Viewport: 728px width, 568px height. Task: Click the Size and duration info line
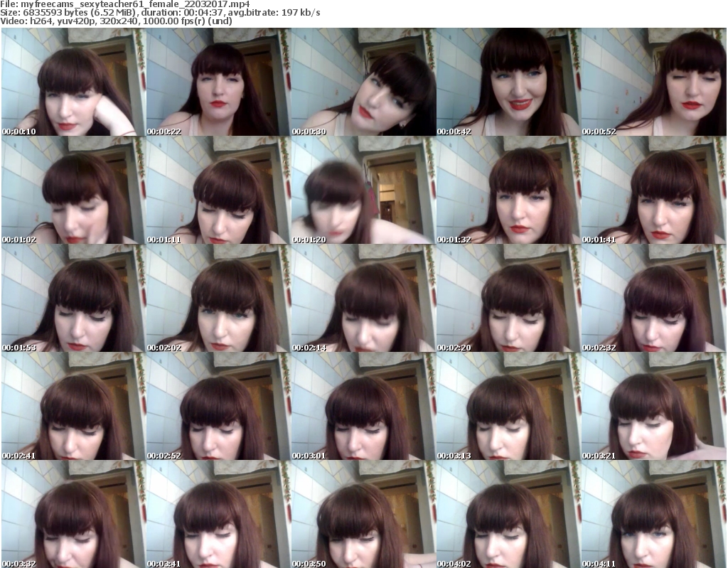pyautogui.click(x=160, y=13)
